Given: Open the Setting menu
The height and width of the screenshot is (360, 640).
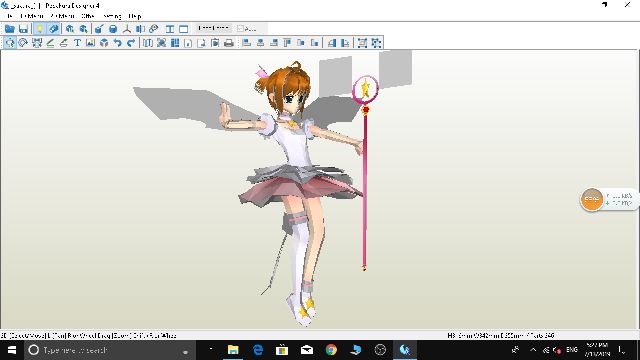Looking at the screenshot, I should click(112, 16).
